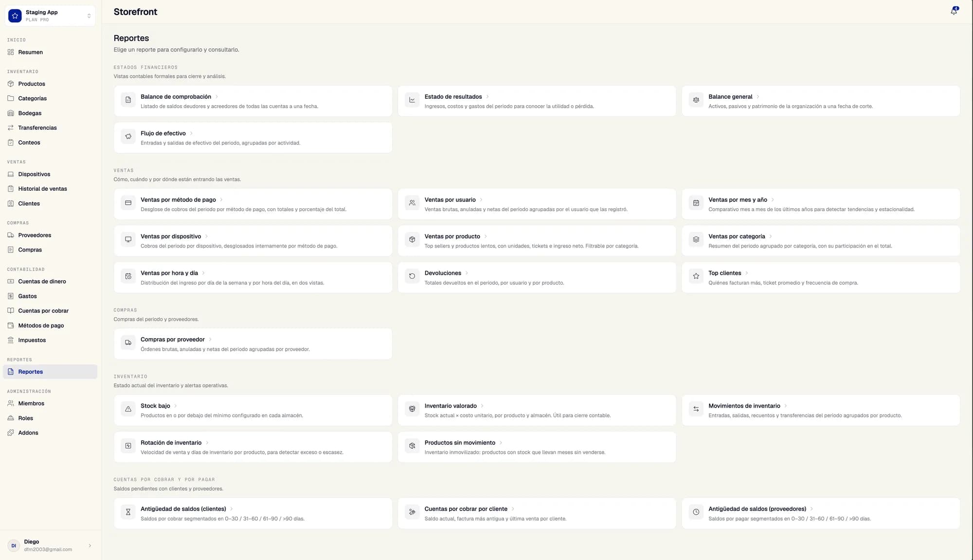This screenshot has height=560, width=973.
Task: Go to Gastos in the sidebar
Action: 50,296
